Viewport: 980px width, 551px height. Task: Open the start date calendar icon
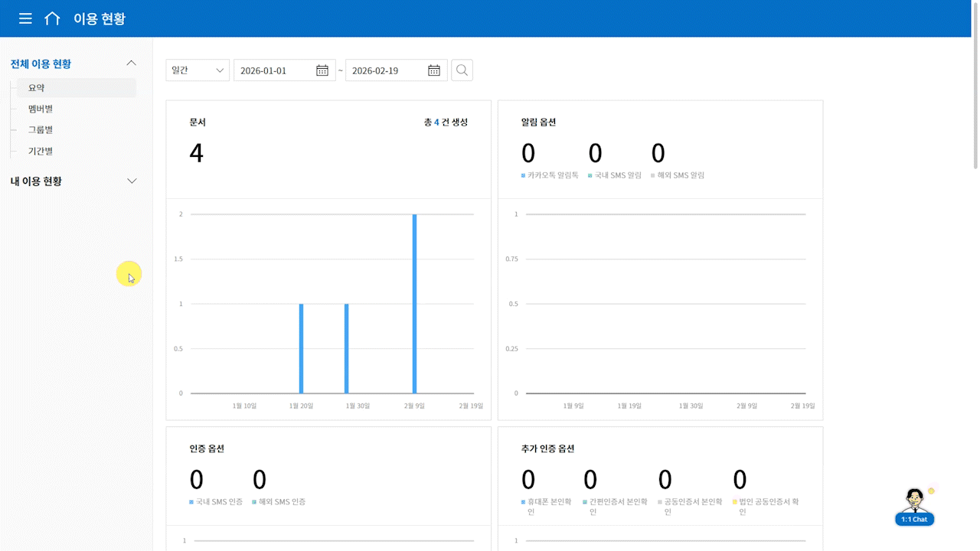click(322, 70)
